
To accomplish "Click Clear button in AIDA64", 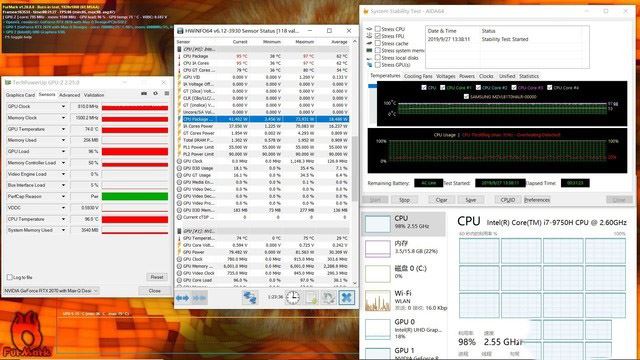I will (x=442, y=200).
